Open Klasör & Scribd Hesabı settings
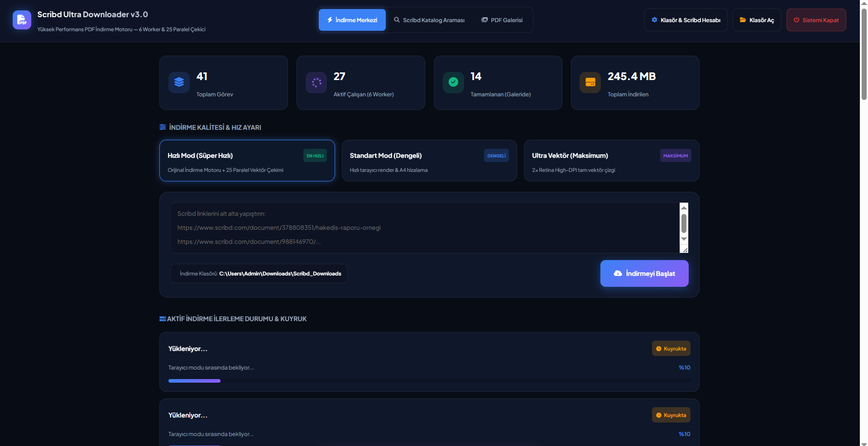Viewport: 868px width, 446px height. pyautogui.click(x=686, y=20)
